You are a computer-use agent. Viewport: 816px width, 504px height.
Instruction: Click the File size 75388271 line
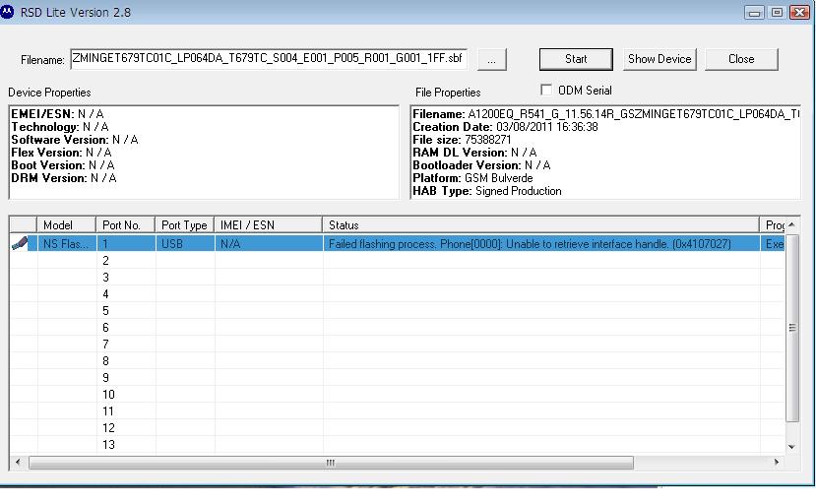tap(462, 140)
